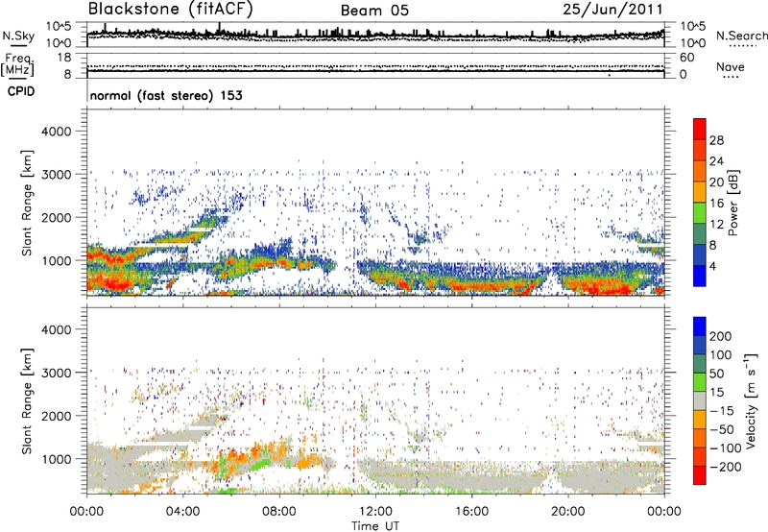
Task: Click the 'CPID' label
Action: (21, 91)
